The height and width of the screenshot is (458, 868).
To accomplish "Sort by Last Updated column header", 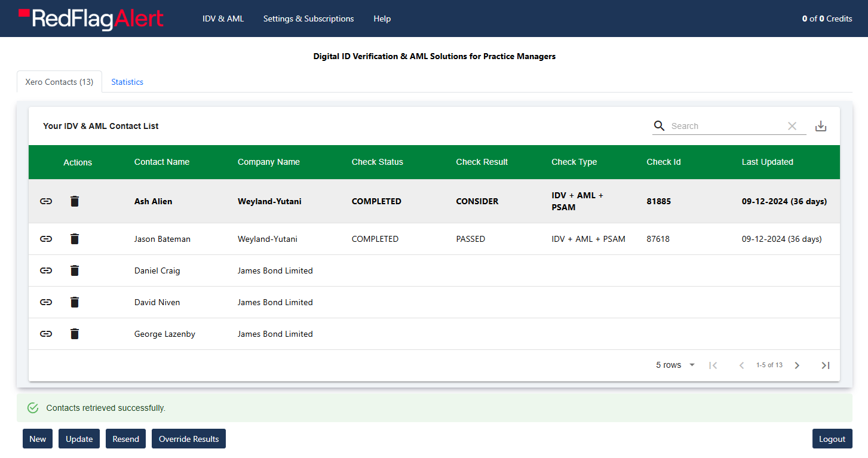I will pyautogui.click(x=768, y=162).
